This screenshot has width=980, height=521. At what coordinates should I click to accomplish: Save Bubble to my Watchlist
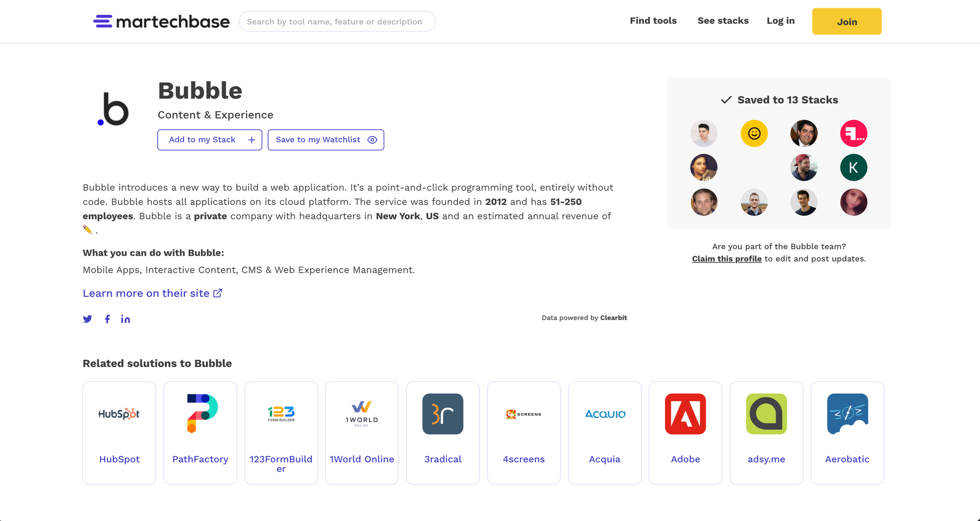coord(326,140)
